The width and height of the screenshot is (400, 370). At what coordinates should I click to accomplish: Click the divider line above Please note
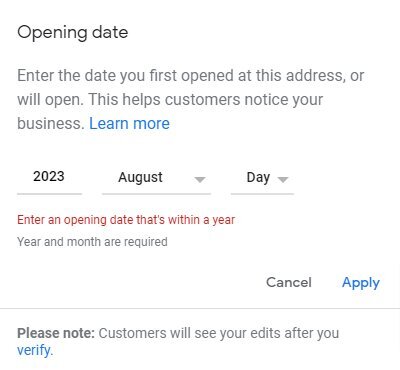point(200,309)
